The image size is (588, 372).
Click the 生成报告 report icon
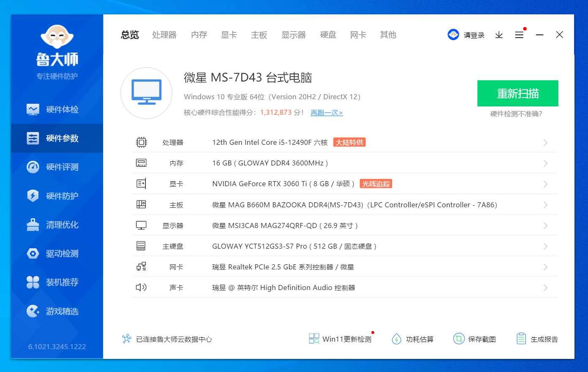tap(521, 339)
